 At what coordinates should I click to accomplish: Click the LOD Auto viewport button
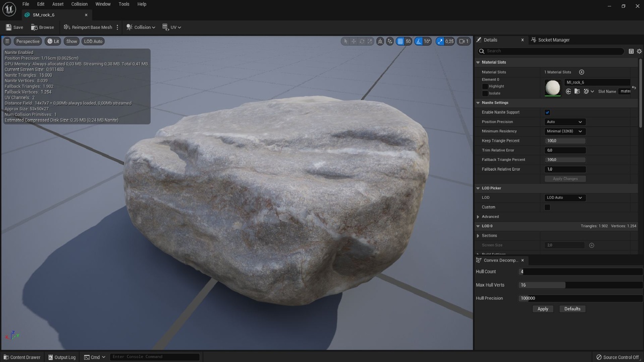coord(93,41)
